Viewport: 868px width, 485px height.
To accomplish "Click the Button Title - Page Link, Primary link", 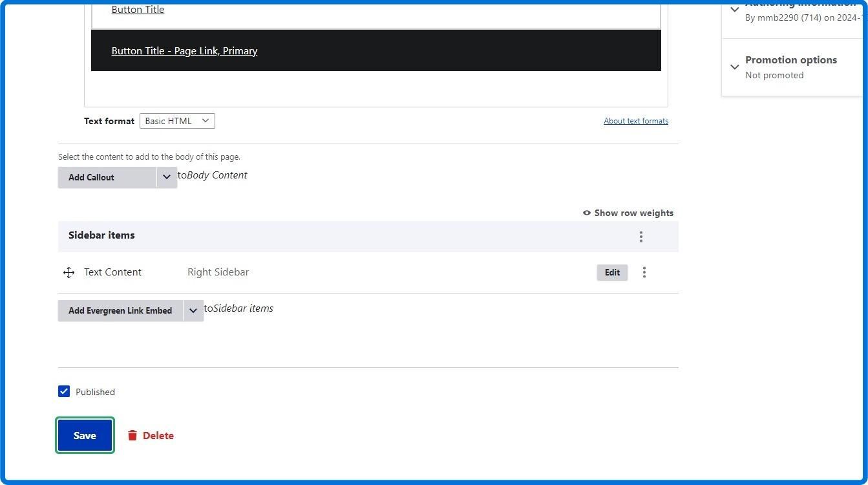I will click(184, 51).
